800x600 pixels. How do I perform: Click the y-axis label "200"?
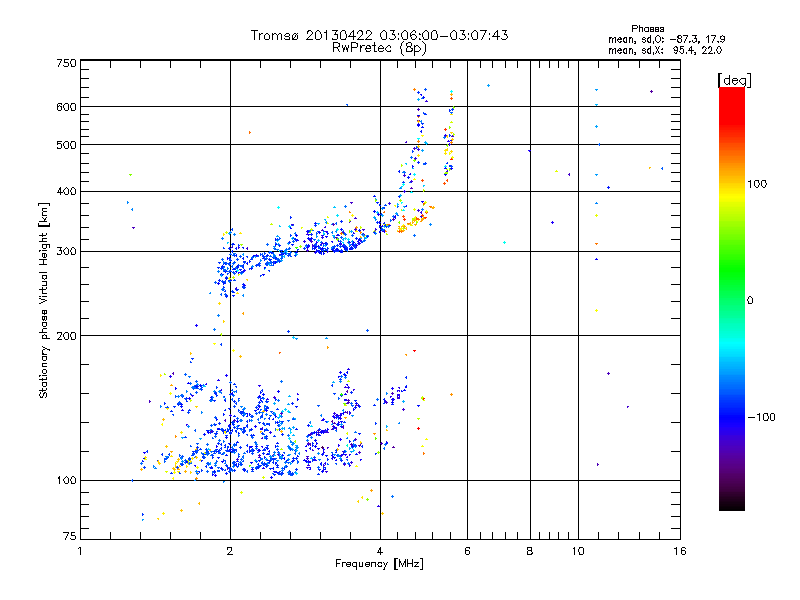tap(66, 336)
